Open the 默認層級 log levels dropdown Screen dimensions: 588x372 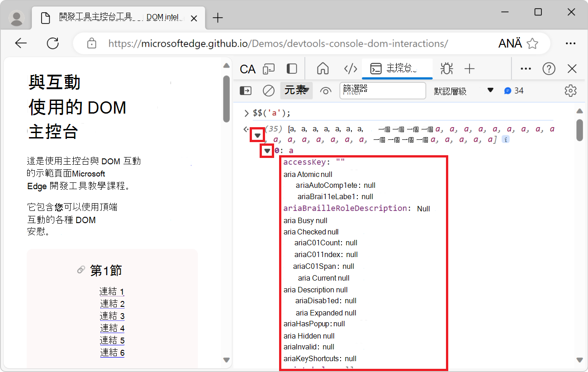pos(464,91)
